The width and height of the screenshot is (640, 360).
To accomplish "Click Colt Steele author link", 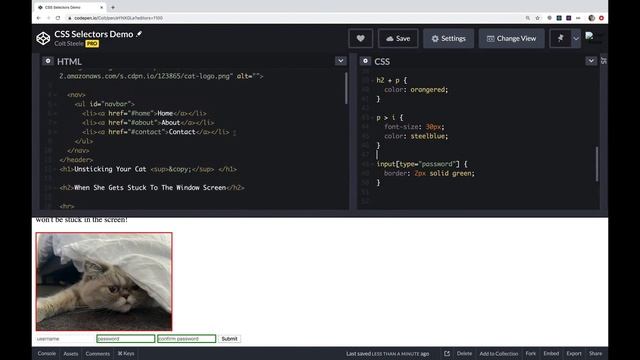I will [x=69, y=44].
